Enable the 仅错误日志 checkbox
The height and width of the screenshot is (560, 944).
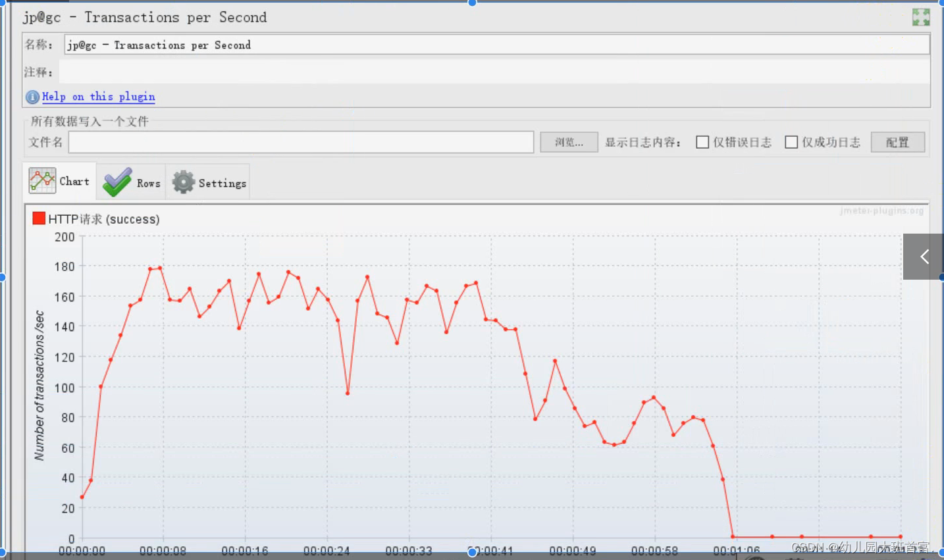[702, 142]
